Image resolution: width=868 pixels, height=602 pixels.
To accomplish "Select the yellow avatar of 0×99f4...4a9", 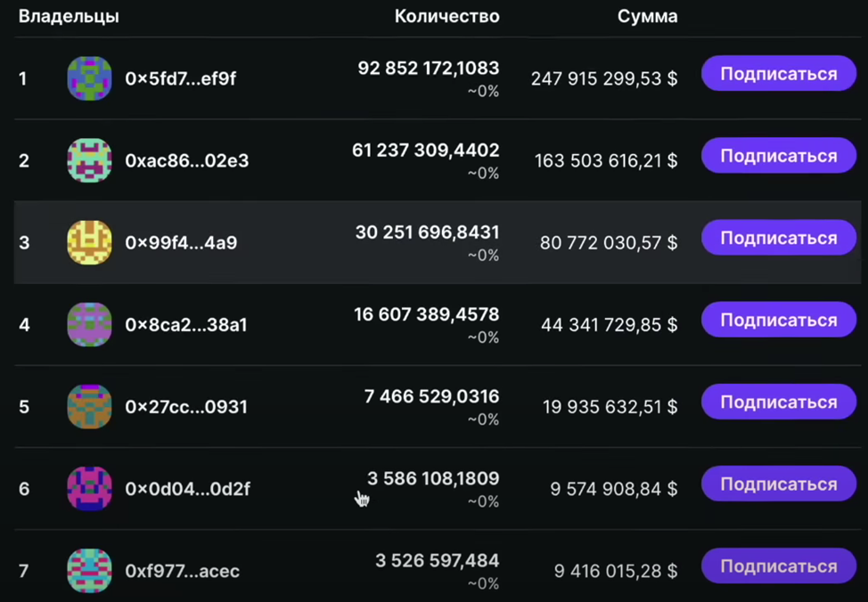I will point(89,242).
